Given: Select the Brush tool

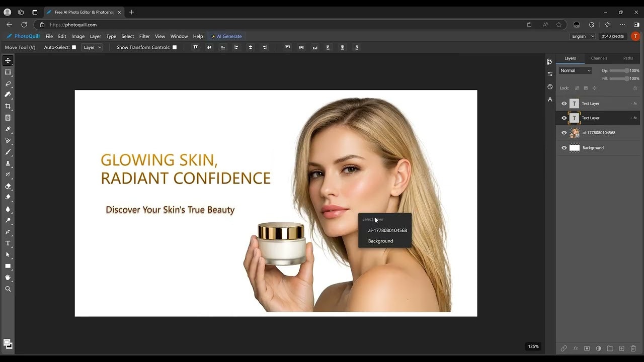Looking at the screenshot, I should point(8,152).
